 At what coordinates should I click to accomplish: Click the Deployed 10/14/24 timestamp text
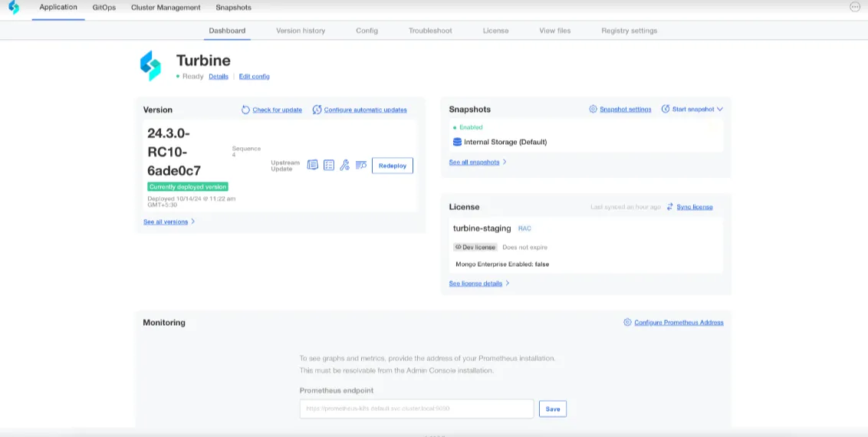coord(192,202)
